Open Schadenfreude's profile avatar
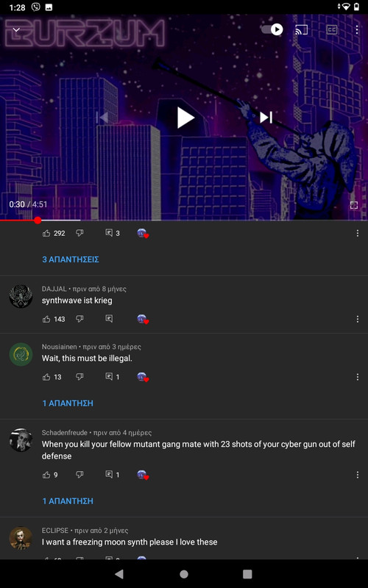The image size is (368, 588). [x=21, y=440]
